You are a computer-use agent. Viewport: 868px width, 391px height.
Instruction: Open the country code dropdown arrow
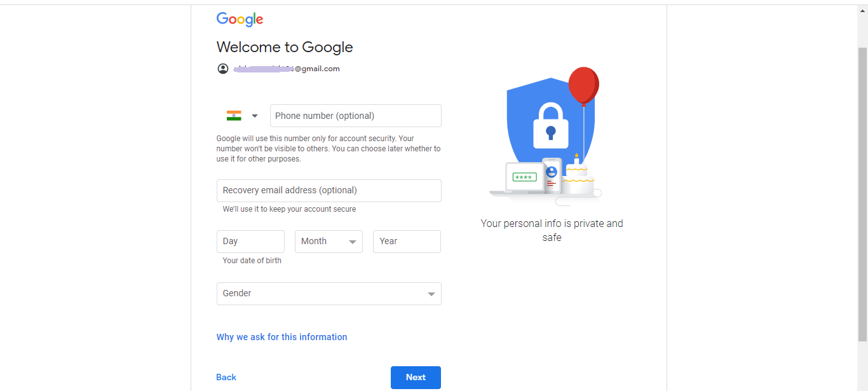click(x=255, y=116)
